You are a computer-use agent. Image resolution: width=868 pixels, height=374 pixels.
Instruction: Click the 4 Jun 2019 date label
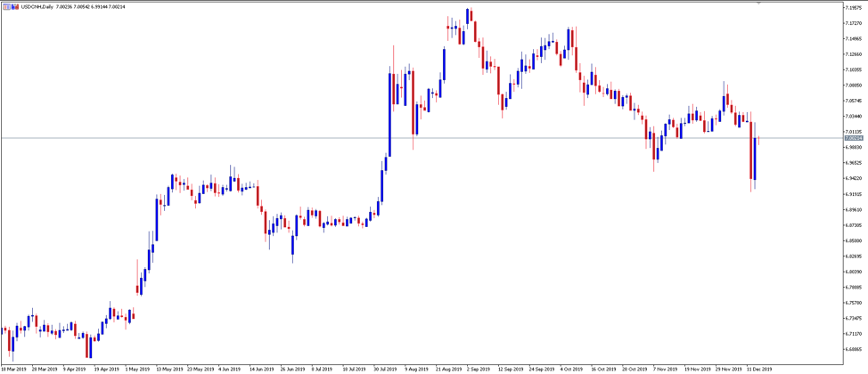[230, 369]
